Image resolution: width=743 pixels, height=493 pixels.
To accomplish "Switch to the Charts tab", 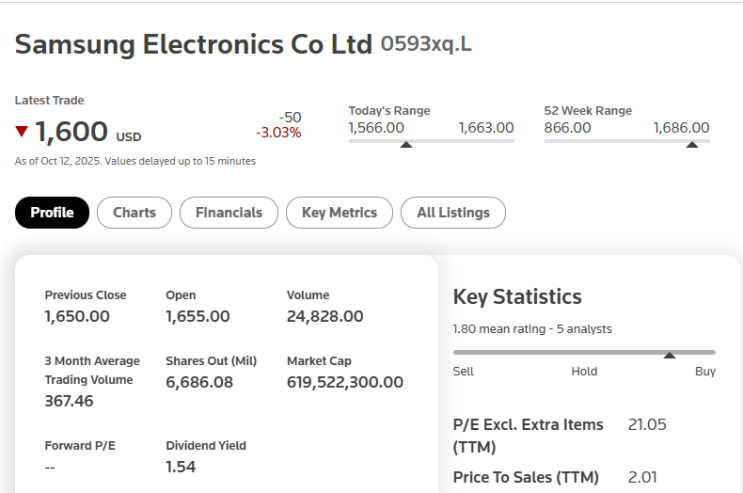I will (135, 212).
